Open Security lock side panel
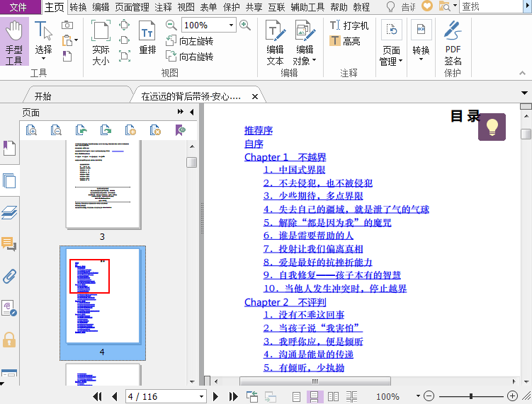Image resolution: width=532 pixels, height=404 pixels. (x=9, y=340)
